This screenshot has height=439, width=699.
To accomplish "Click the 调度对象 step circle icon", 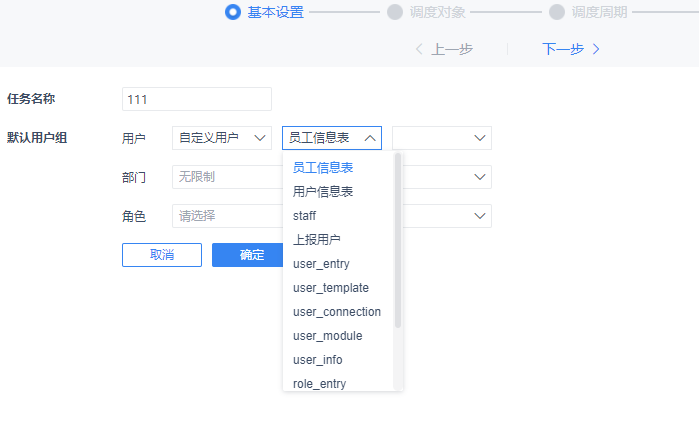I will coord(395,12).
